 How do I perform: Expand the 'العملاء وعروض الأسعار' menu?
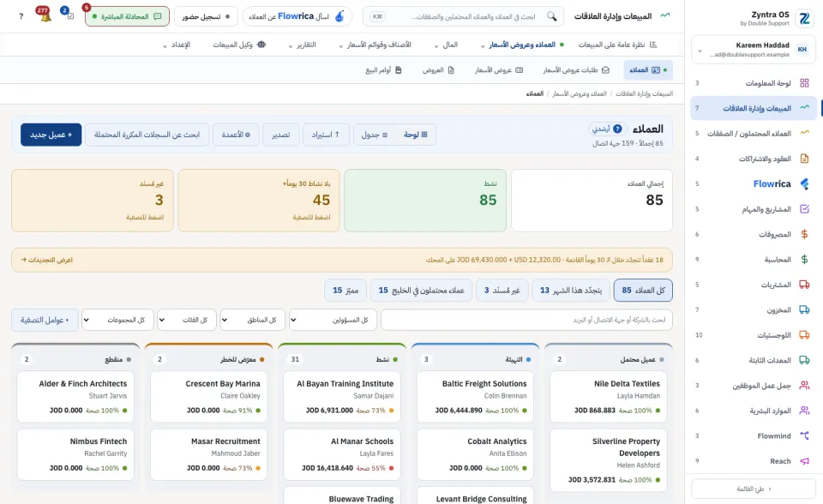point(523,45)
